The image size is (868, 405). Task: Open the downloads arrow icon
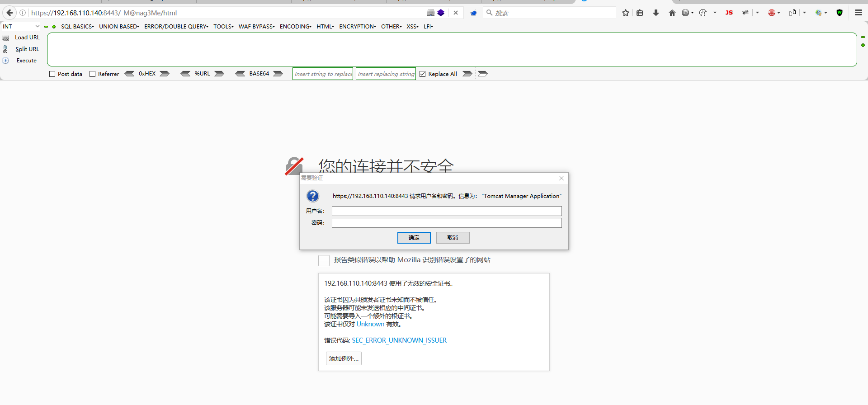[656, 13]
